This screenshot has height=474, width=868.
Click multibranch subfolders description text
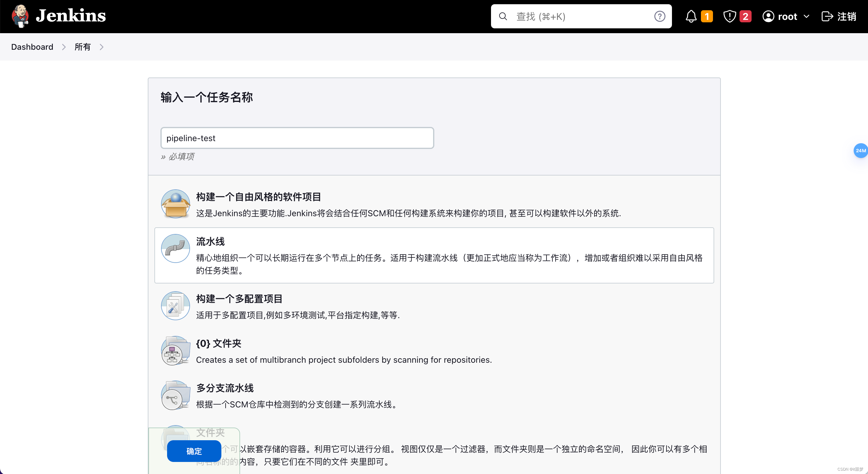pos(344,360)
